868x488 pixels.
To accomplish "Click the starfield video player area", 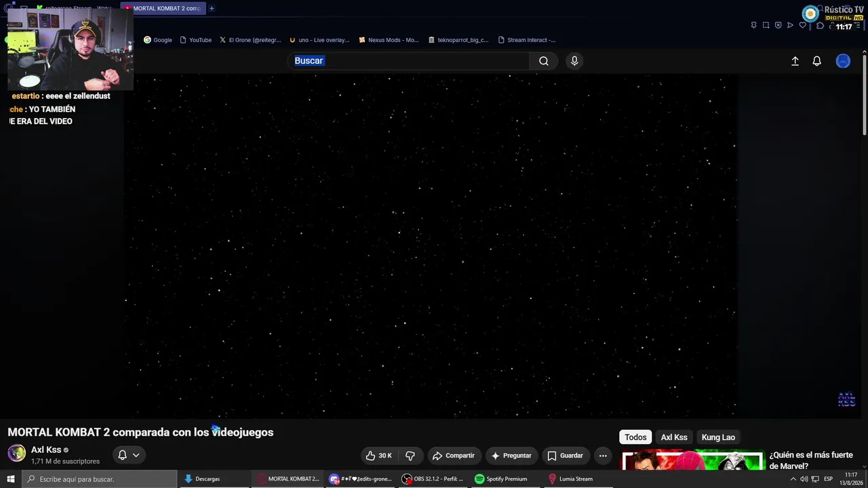I will coord(431,245).
